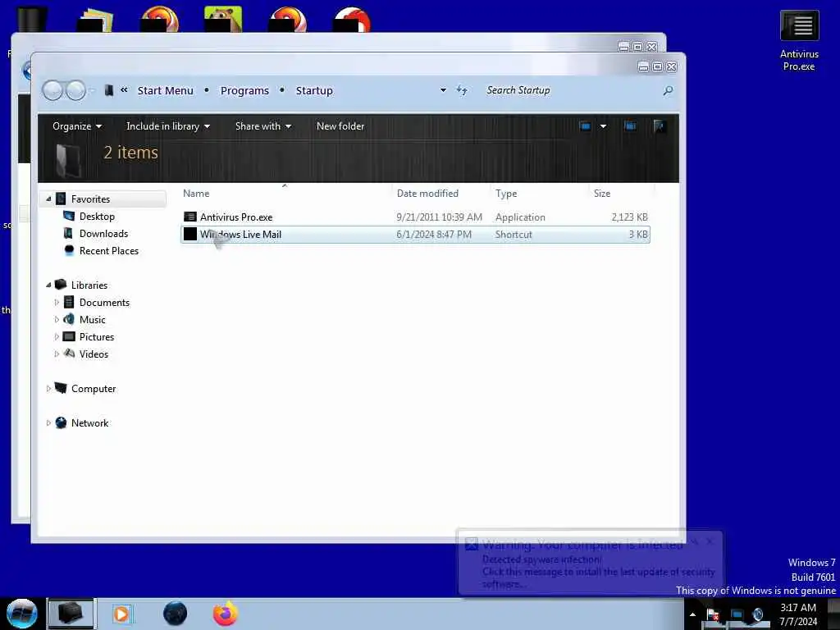Click the 2,123 KB size cell
Viewport: 840px width, 630px height.
[x=629, y=217]
